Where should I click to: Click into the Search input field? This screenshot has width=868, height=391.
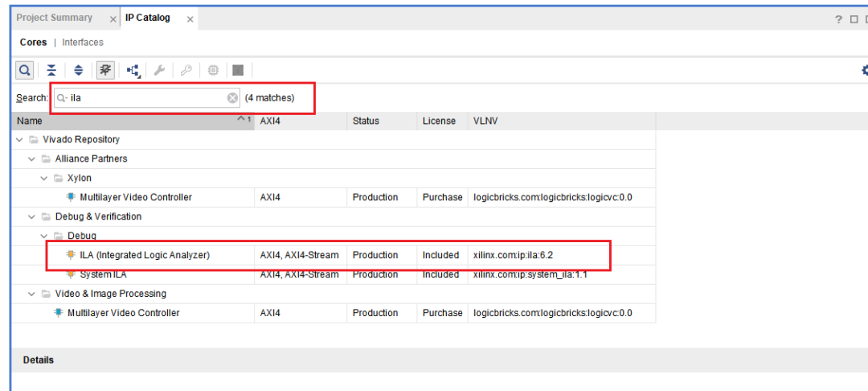(145, 98)
